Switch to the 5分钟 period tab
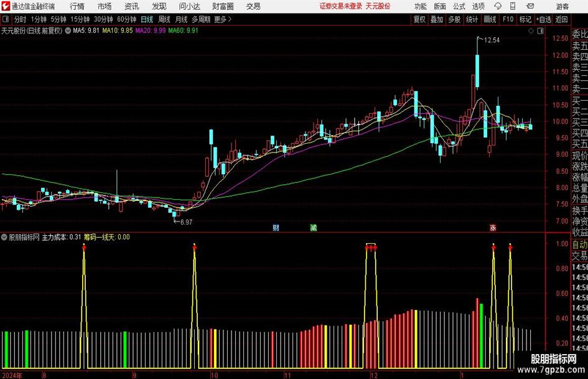 coord(58,19)
